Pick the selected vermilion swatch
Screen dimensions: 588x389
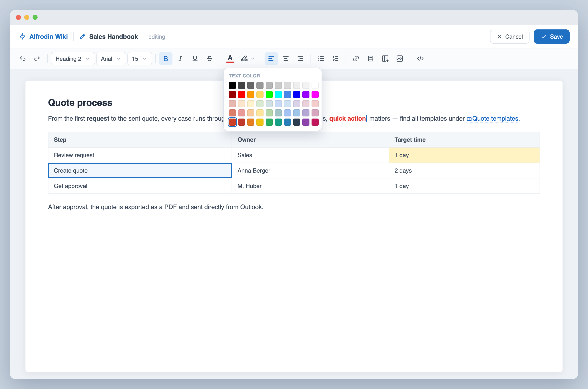[x=232, y=122]
